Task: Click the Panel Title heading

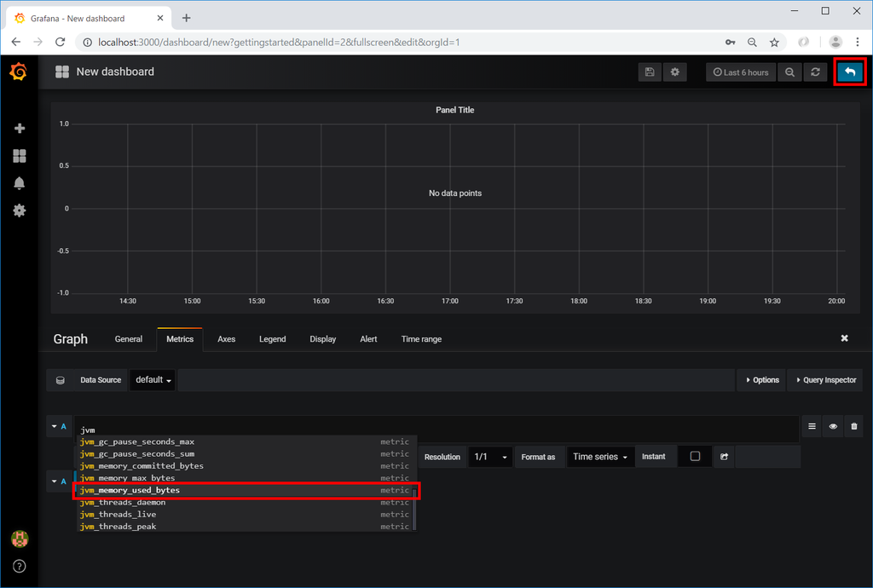Action: click(x=455, y=110)
